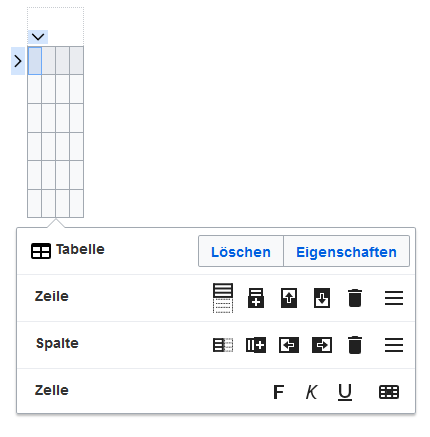Screen dimensions: 430x437
Task: Insert a new row with add-row icon
Action: 256,298
